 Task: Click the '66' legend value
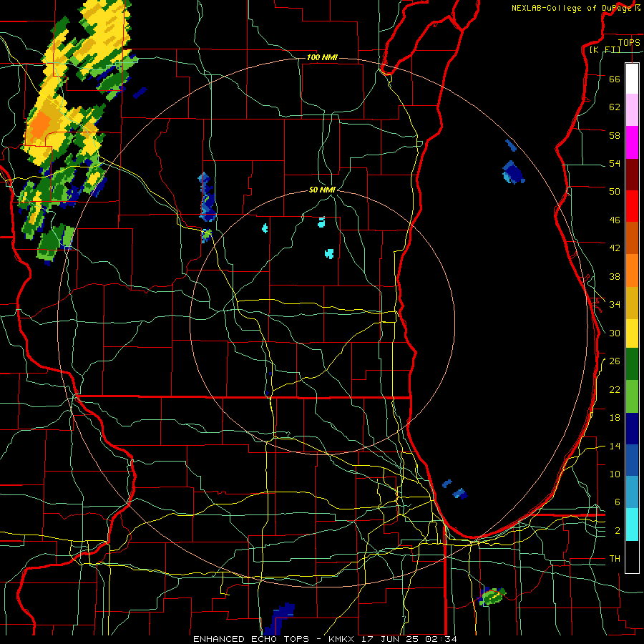point(615,79)
